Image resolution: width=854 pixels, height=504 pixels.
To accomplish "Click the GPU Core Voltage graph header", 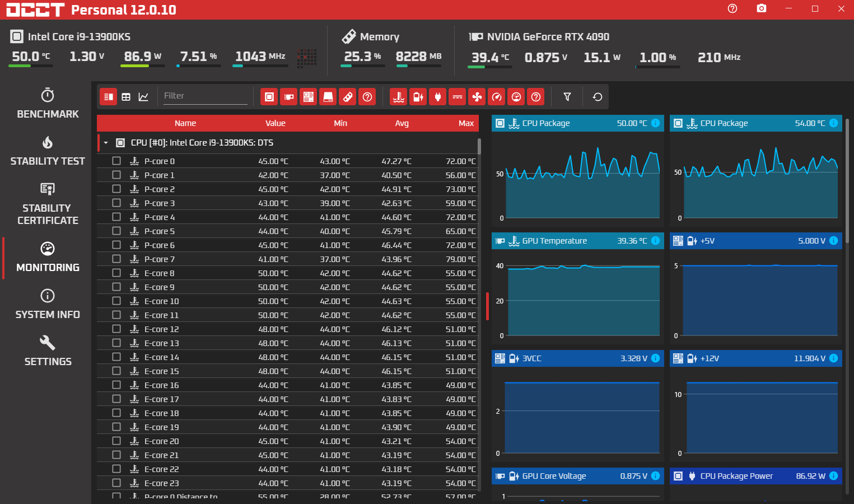I will click(578, 476).
